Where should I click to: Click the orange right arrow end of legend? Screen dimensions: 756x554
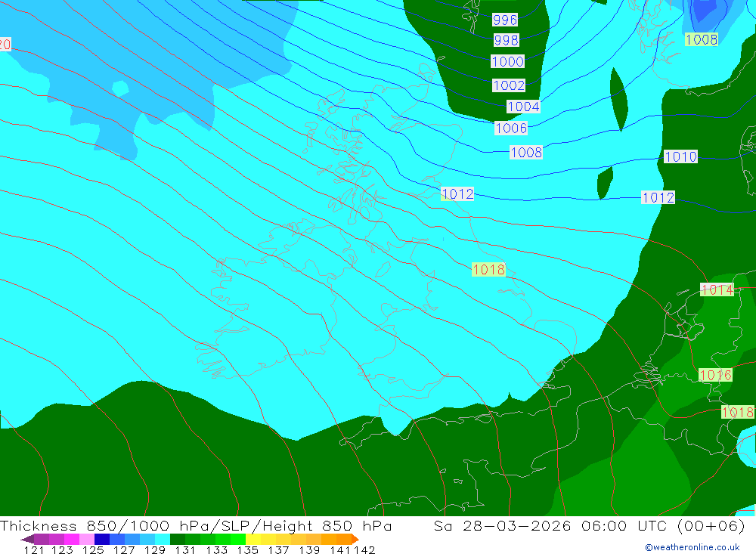pyautogui.click(x=355, y=539)
